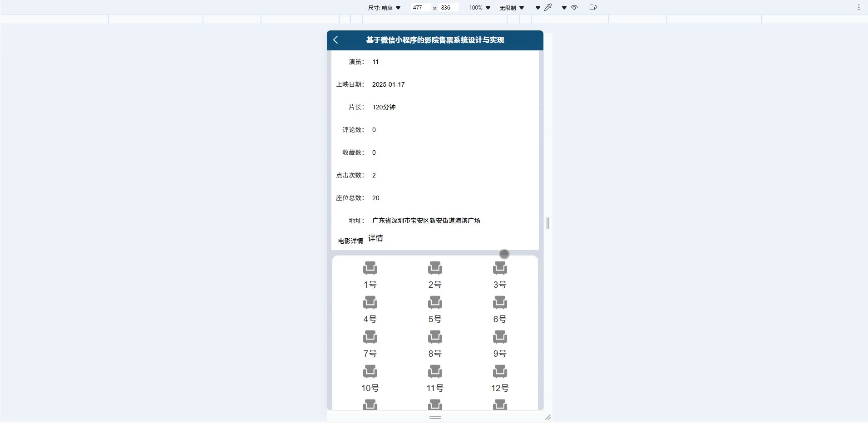The image size is (868, 423).
Task: Select seat icon for 11号
Action: pos(435,371)
